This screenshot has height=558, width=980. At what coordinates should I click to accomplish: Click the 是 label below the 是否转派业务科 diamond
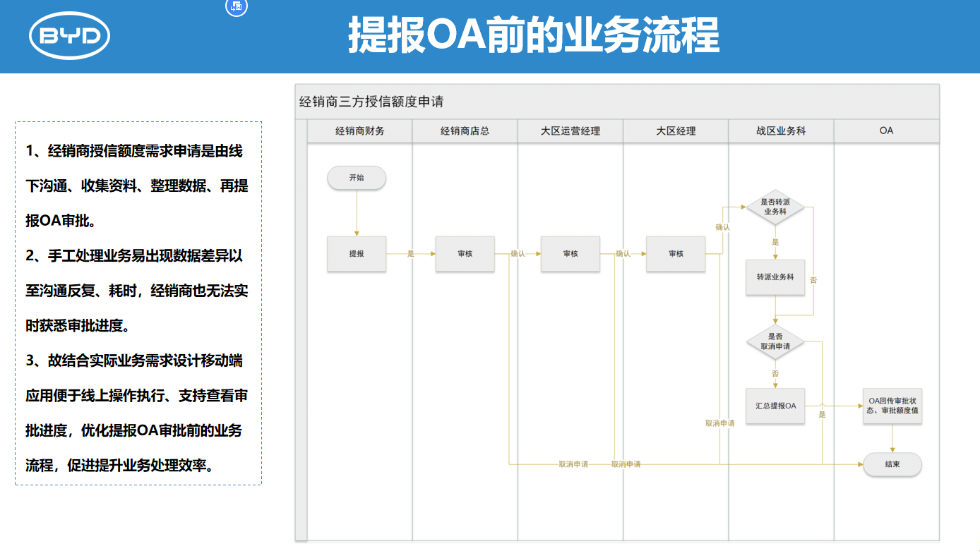tap(775, 242)
